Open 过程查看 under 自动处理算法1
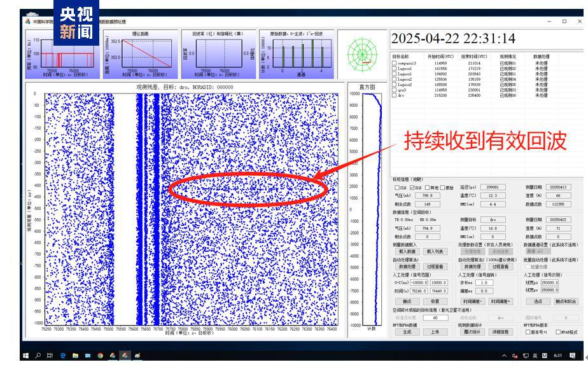 435,267
